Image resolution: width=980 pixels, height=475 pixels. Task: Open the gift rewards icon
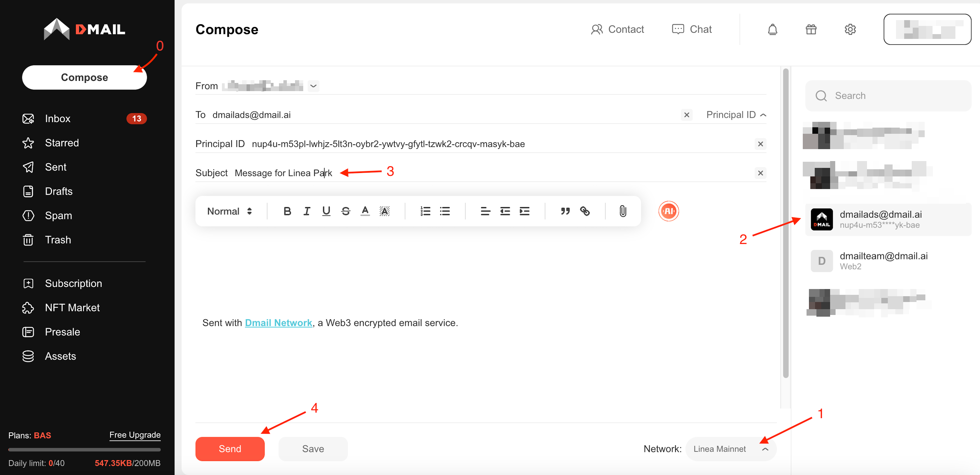(x=811, y=29)
